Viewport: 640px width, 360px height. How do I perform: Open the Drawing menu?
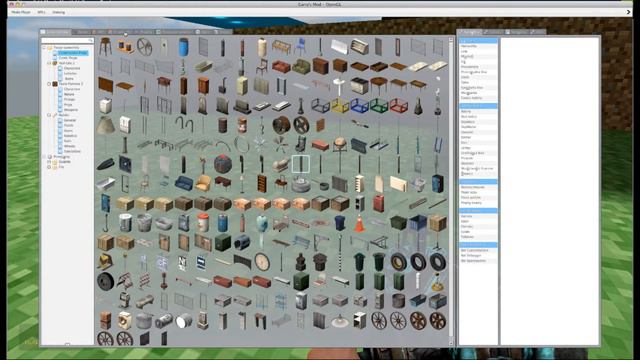click(x=58, y=12)
